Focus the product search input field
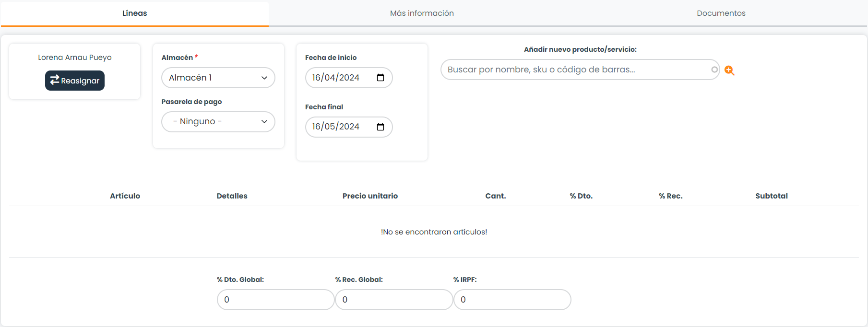This screenshot has height=327, width=868. click(x=576, y=70)
